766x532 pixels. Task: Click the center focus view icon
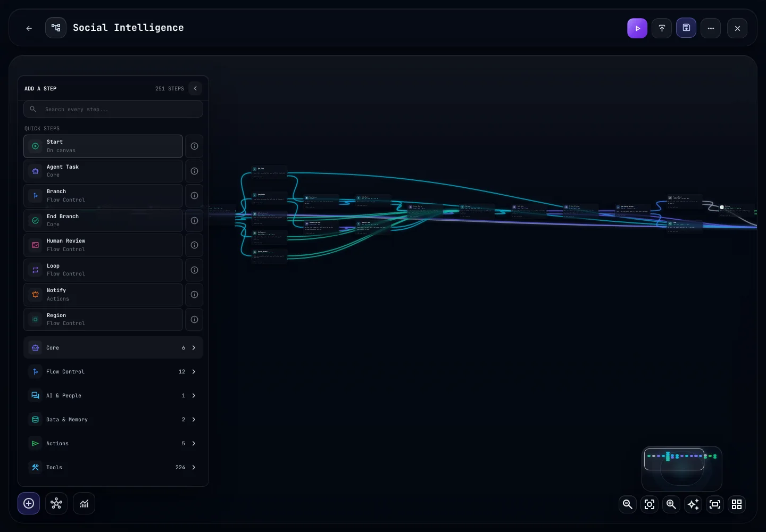tap(650, 504)
